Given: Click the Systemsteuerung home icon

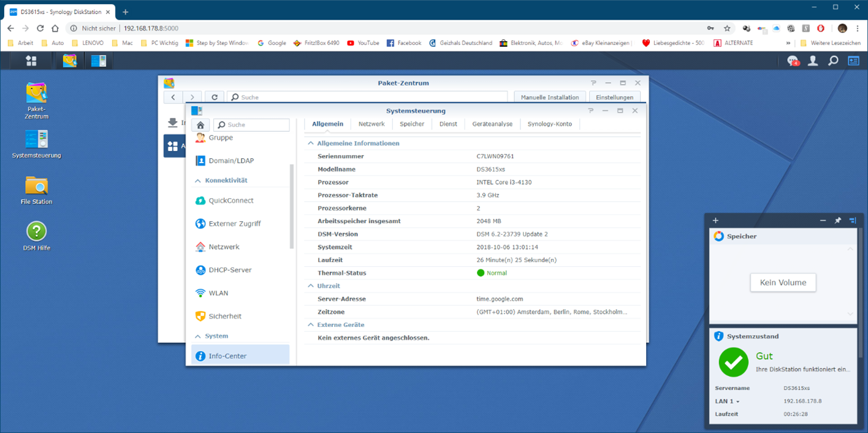Looking at the screenshot, I should point(200,125).
